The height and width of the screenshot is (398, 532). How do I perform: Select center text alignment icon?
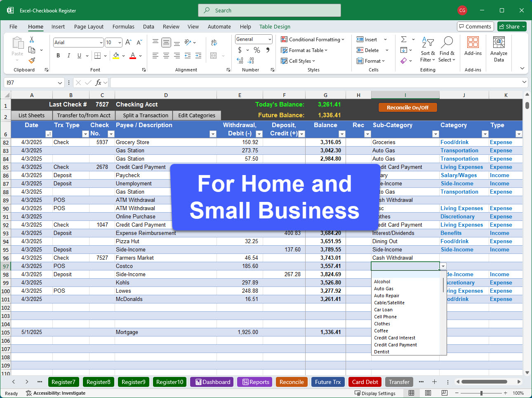pyautogui.click(x=166, y=56)
